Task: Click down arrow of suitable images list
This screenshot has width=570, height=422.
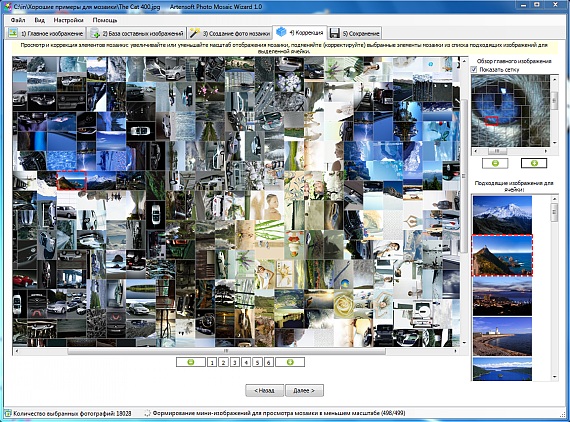Action: [x=555, y=377]
